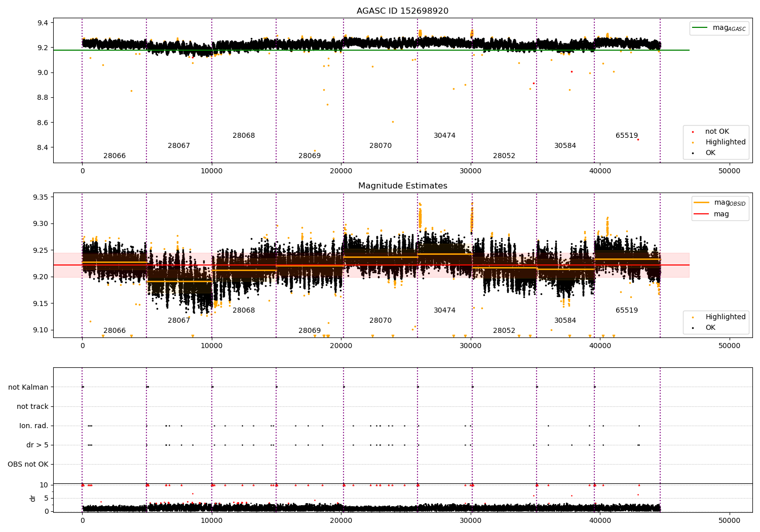This screenshot has height=532, width=760.
Task: Click the 9.15 y-axis tick in middle plot
Action: [x=41, y=303]
